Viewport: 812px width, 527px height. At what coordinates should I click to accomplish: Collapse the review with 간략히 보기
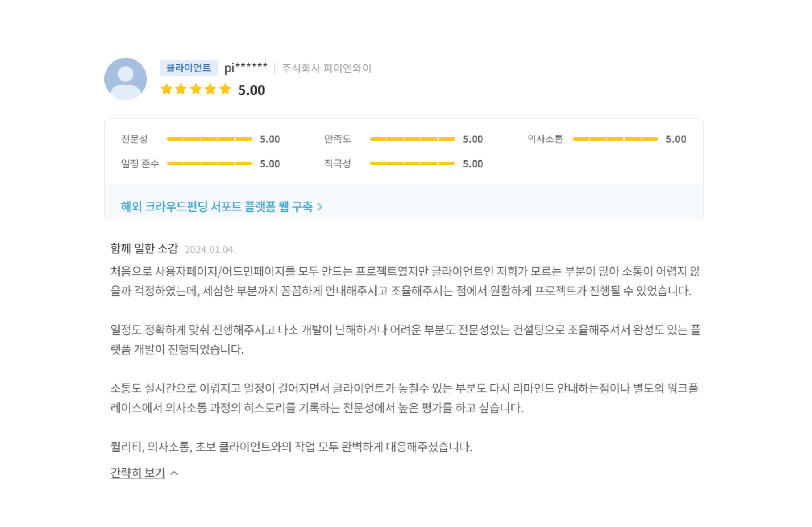tap(138, 473)
